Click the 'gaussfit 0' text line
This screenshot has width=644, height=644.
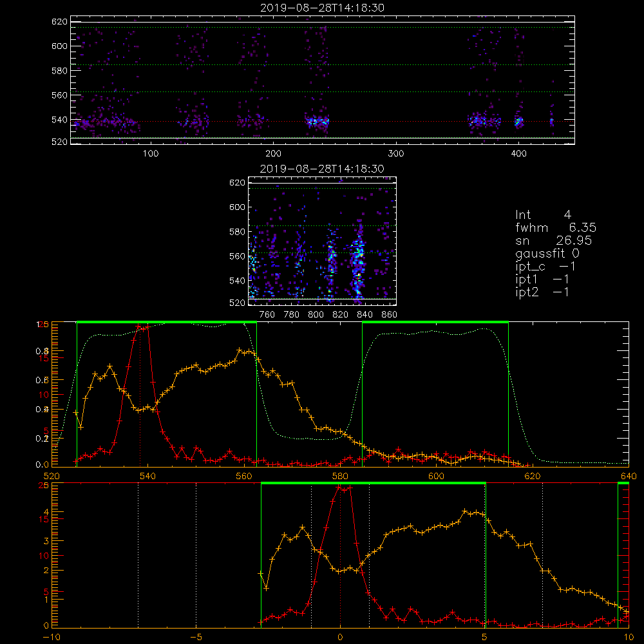coord(547,253)
